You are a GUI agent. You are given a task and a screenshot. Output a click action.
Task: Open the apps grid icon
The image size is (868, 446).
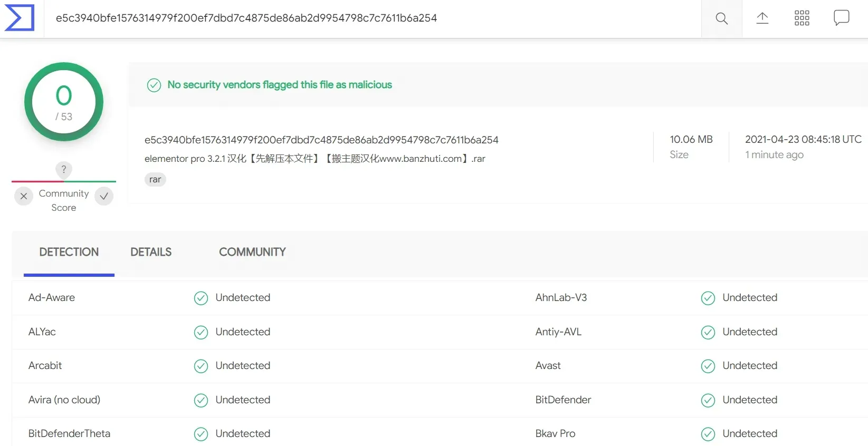(x=802, y=18)
